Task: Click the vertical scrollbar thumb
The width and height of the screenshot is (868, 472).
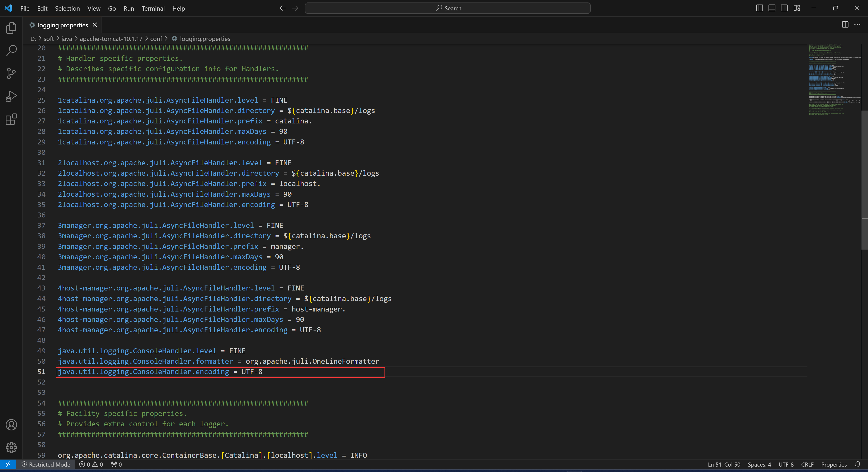Action: tap(864, 180)
